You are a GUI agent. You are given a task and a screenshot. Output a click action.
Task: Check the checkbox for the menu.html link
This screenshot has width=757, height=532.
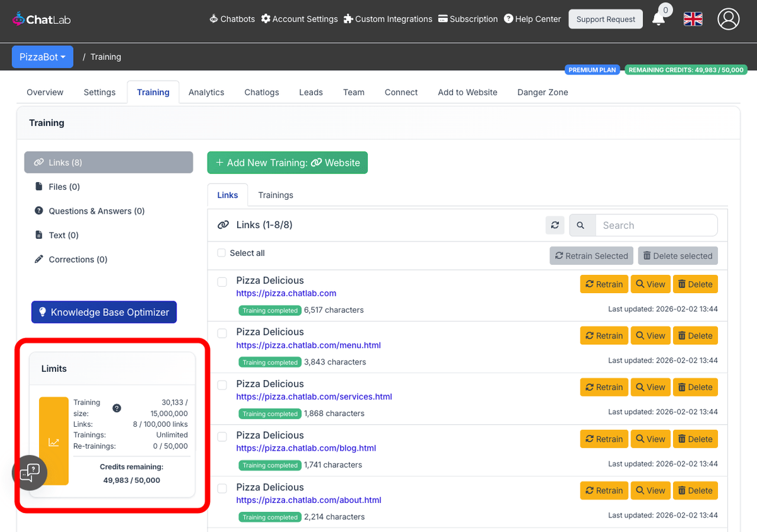click(x=221, y=333)
